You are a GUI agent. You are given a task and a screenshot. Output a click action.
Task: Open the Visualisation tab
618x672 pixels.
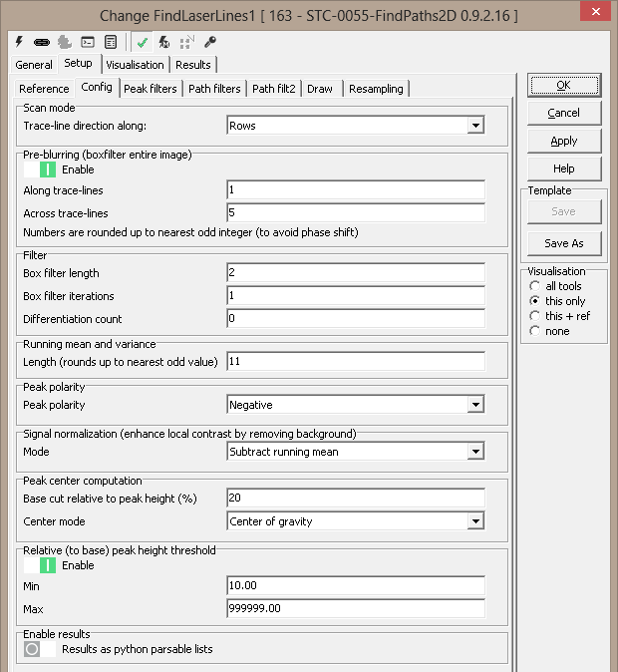click(x=135, y=65)
